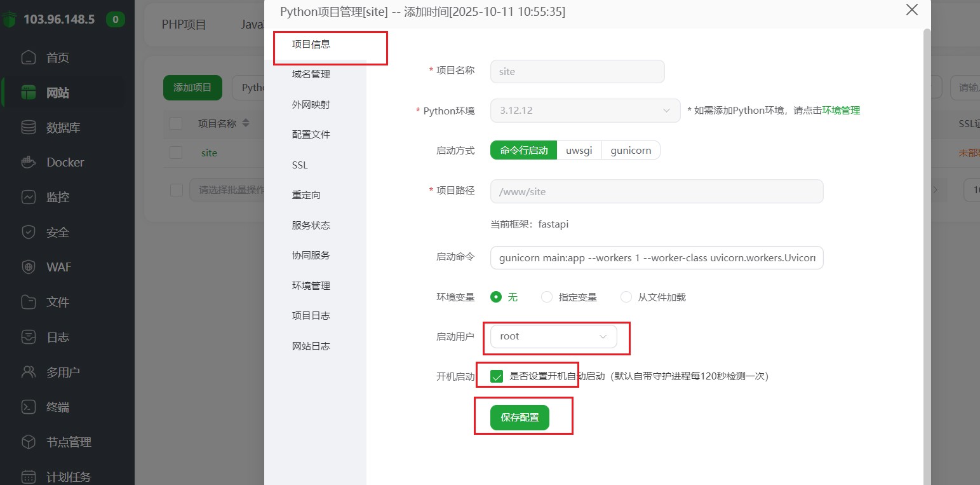The image size is (980, 485).
Task: Open the Python环境 3.12.12 dropdown
Action: [x=585, y=111]
